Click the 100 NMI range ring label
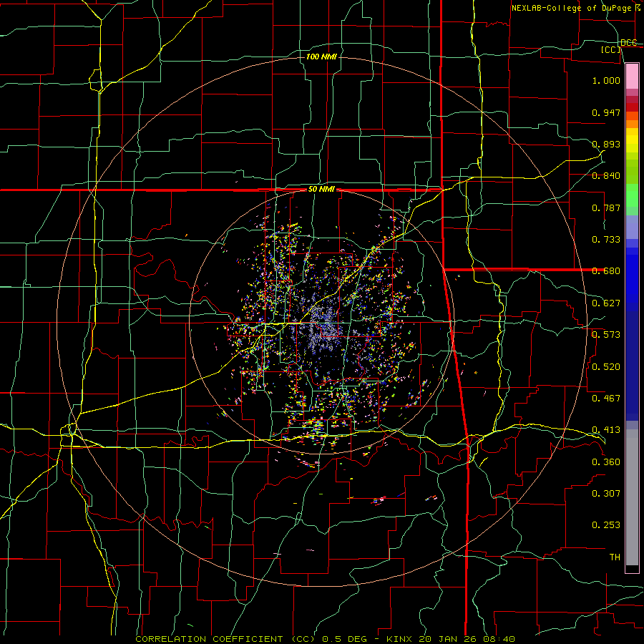The height and width of the screenshot is (644, 644). click(321, 57)
